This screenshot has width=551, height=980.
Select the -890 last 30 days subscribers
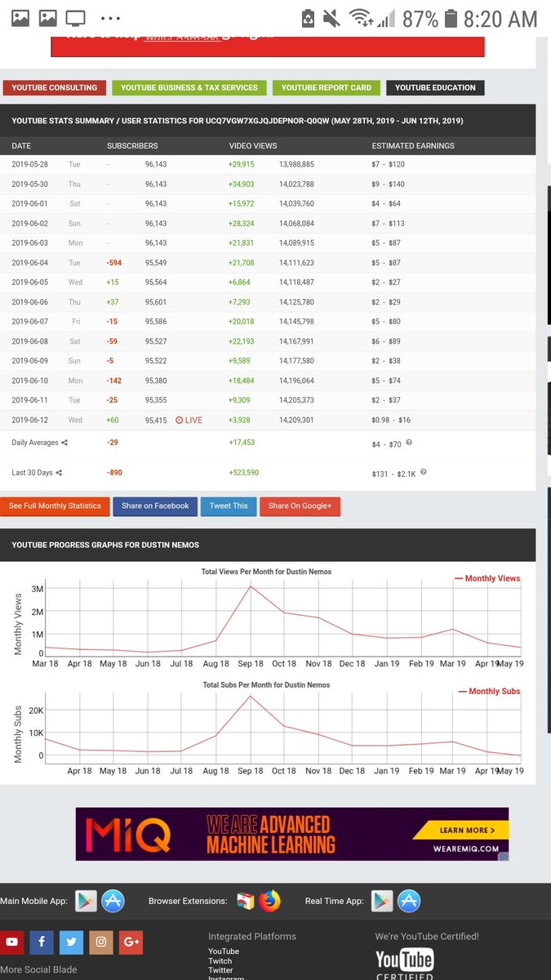[x=114, y=473]
